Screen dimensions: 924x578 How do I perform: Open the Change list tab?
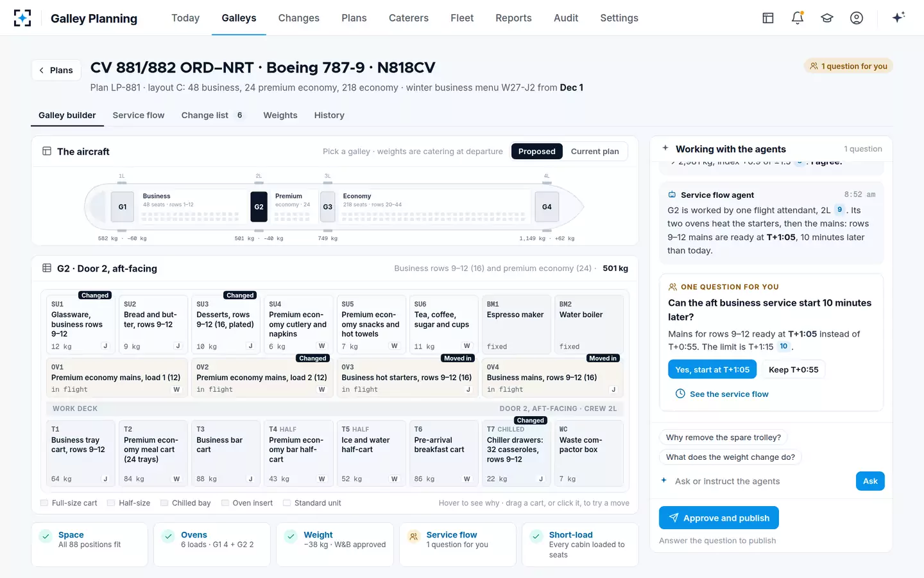point(212,116)
